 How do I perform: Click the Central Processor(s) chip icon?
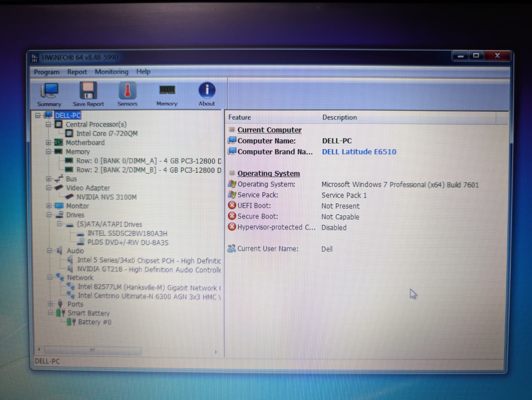59,124
